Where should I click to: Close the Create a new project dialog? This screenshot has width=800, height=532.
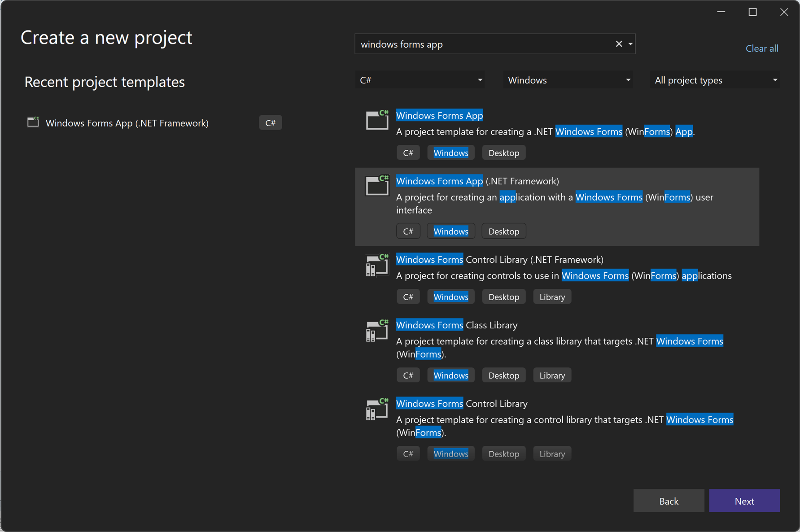coord(784,12)
